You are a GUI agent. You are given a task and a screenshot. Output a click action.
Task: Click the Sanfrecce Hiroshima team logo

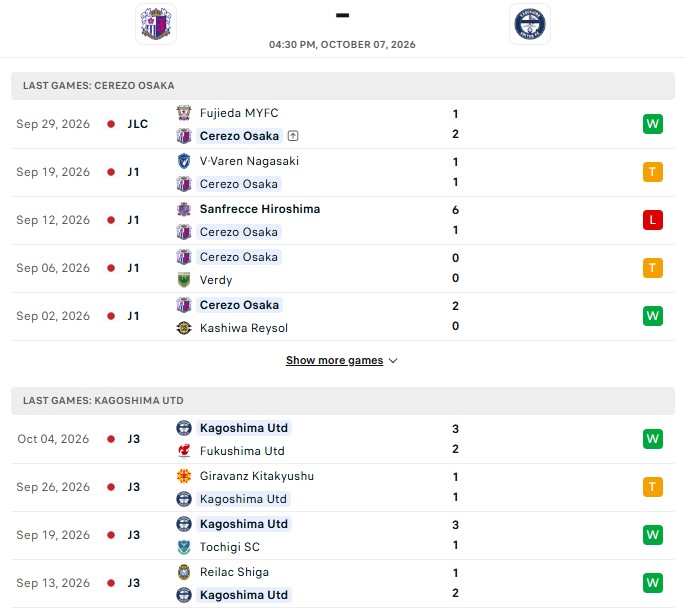pos(184,209)
